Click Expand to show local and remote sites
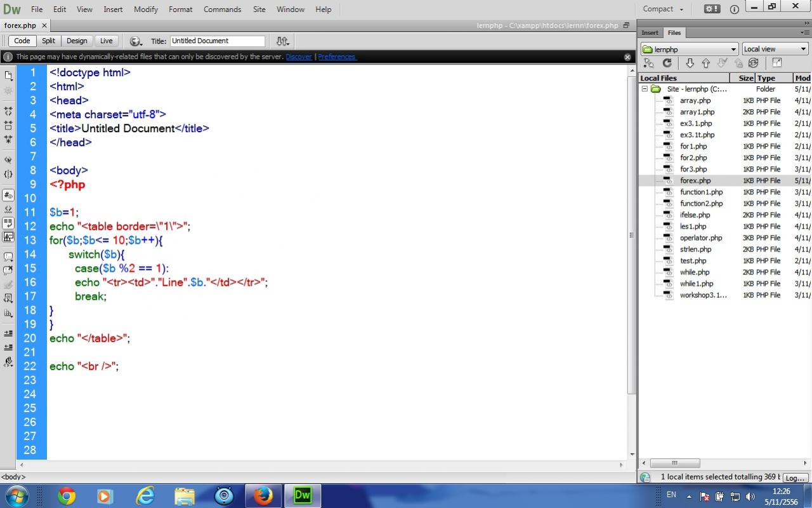812x508 pixels. [x=776, y=63]
